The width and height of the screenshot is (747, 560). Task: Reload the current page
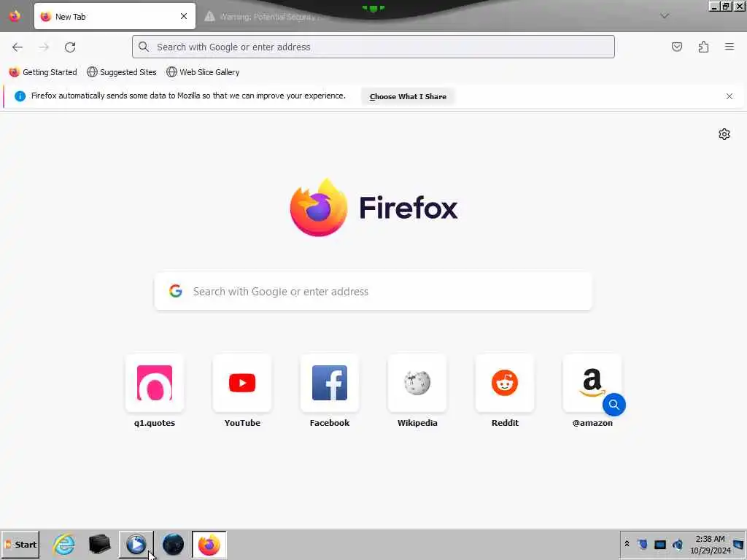point(70,47)
